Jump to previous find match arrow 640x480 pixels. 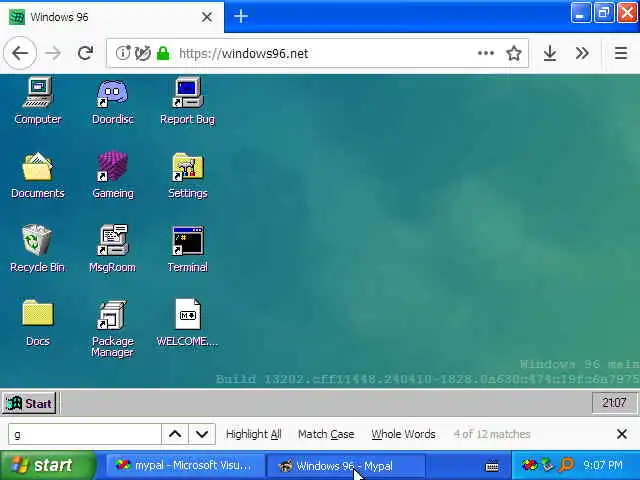point(175,434)
